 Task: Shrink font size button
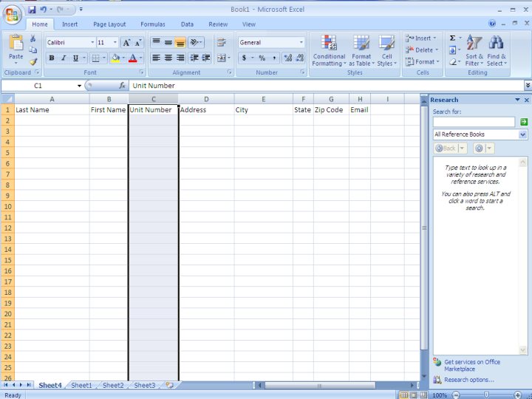click(137, 43)
